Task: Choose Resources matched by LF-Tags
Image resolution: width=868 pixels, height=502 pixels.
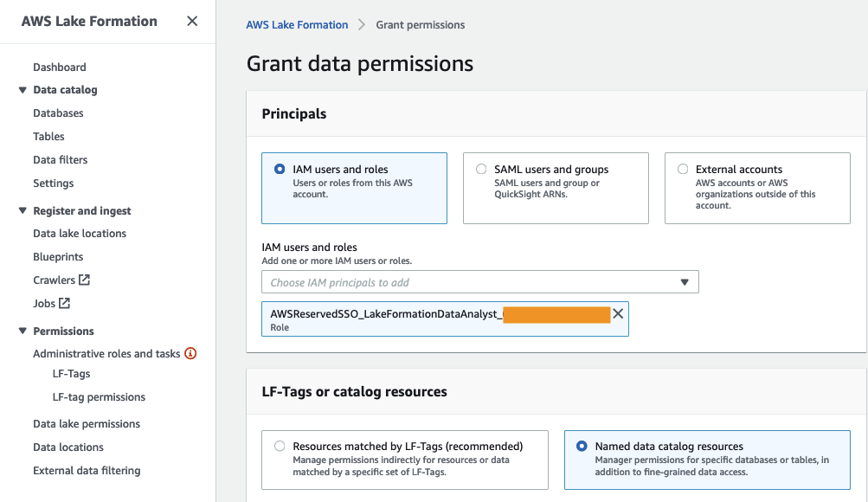Action: 280,447
